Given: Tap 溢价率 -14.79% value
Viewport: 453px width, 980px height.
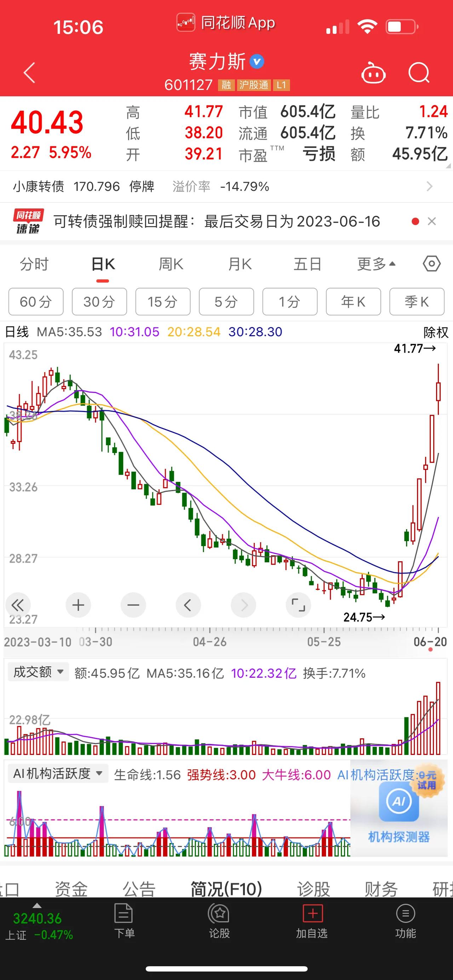Looking at the screenshot, I should click(245, 187).
